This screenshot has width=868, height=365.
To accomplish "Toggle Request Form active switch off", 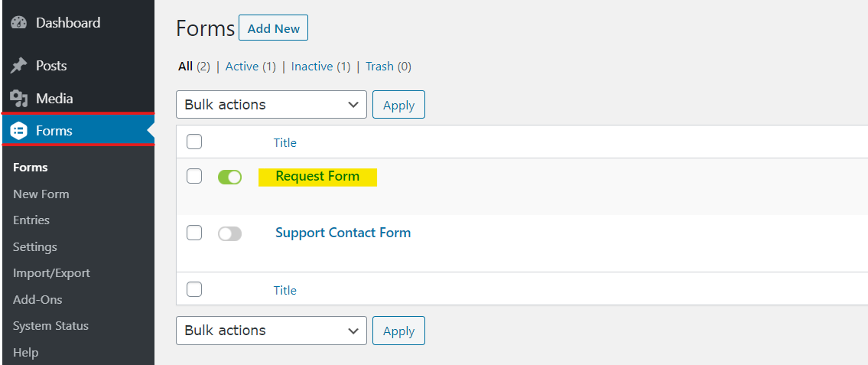I will (229, 177).
